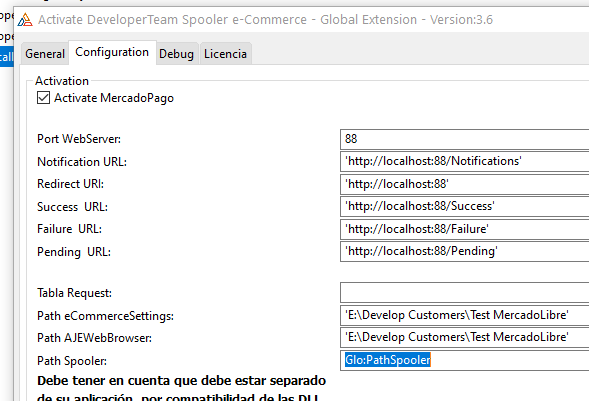Focus the Port WebServer field
Viewport: 589px width, 401px height.
point(465,139)
